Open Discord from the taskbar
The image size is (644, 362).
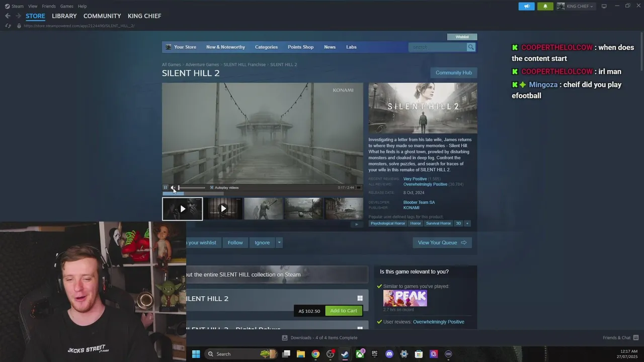389,354
